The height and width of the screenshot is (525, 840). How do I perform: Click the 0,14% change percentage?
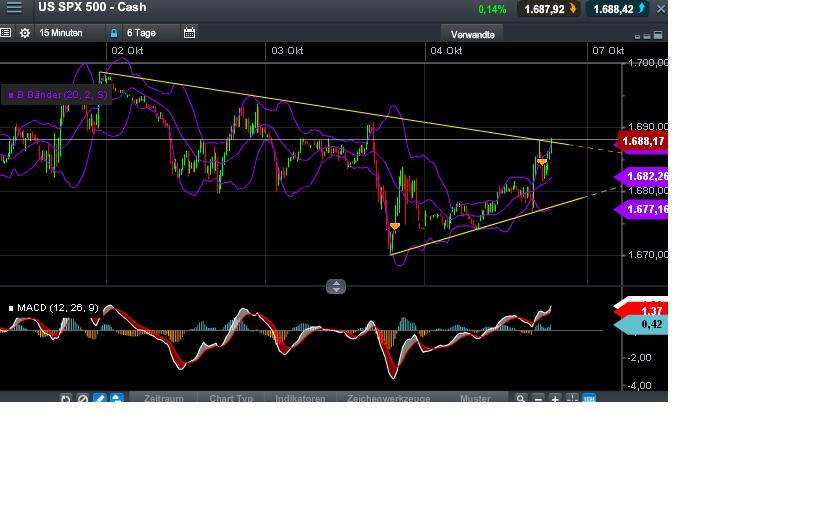pos(492,9)
